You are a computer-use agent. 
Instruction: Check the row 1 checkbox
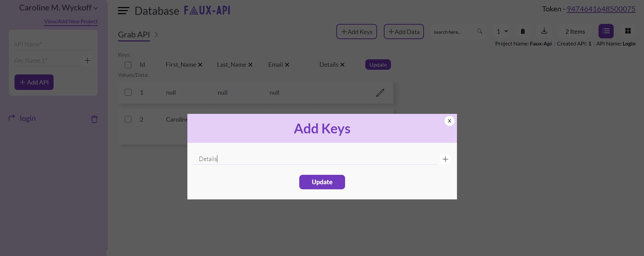click(128, 92)
